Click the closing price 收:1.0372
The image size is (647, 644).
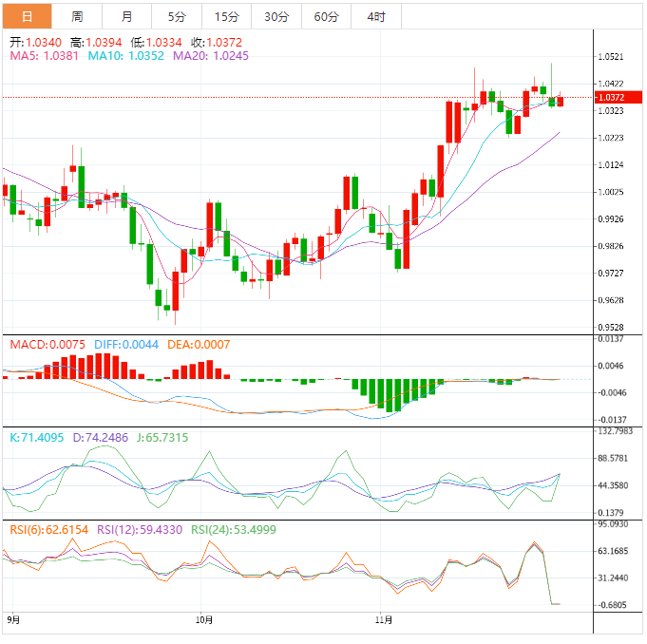pos(217,42)
